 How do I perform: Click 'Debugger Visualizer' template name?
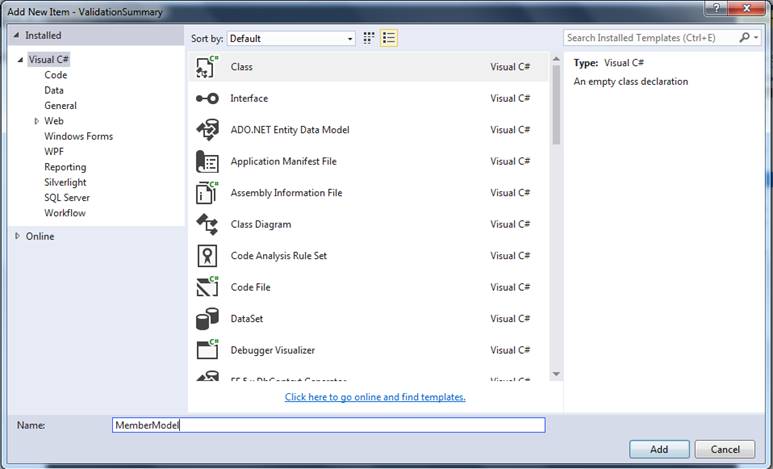click(x=273, y=350)
